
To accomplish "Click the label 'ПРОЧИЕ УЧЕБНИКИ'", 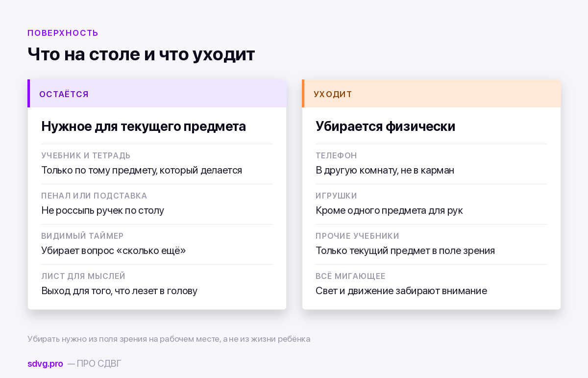I will (357, 236).
